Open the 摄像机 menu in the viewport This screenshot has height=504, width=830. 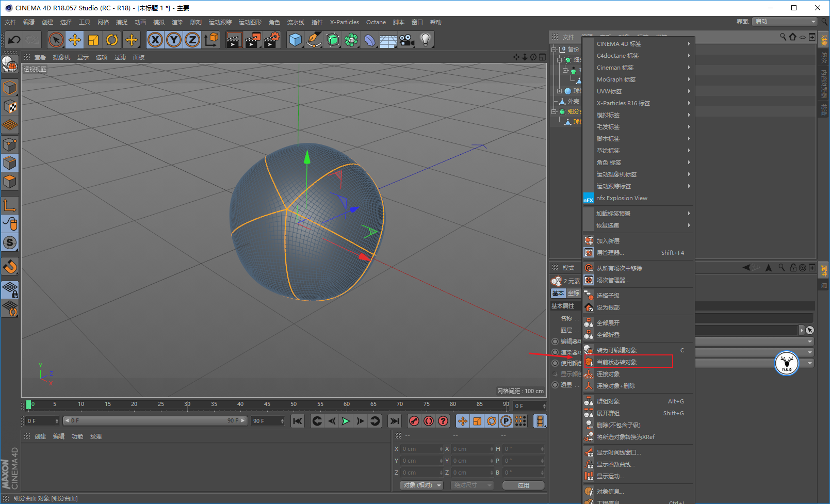coord(61,57)
